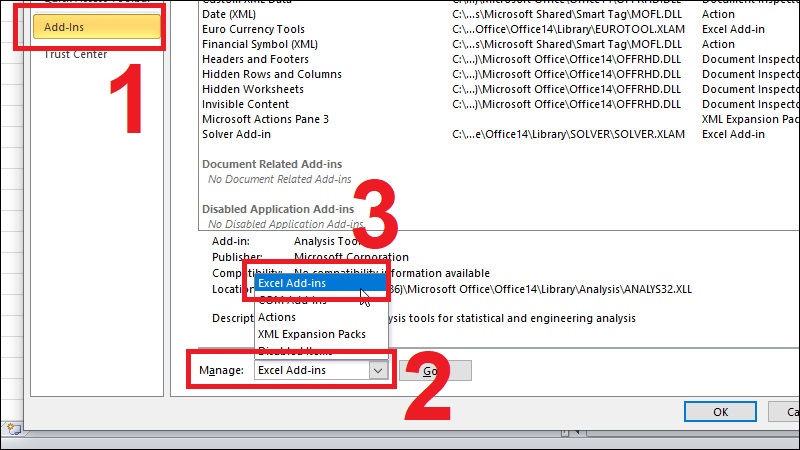Click the Document Related Add-ins heading
The width and height of the screenshot is (800, 450).
[x=272, y=164]
